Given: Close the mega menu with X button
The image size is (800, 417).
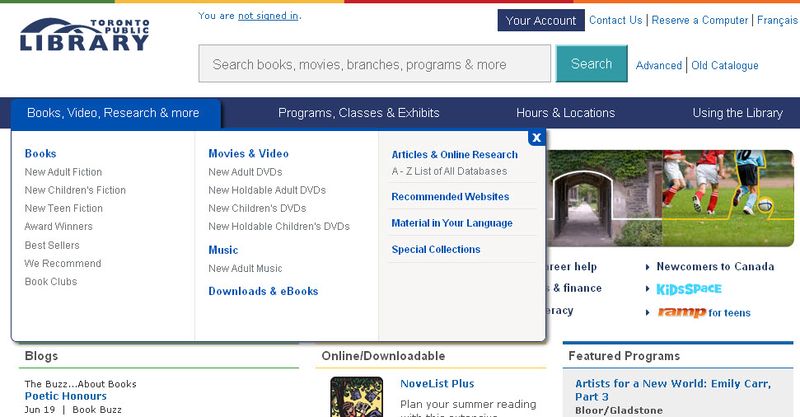Looking at the screenshot, I should [537, 137].
